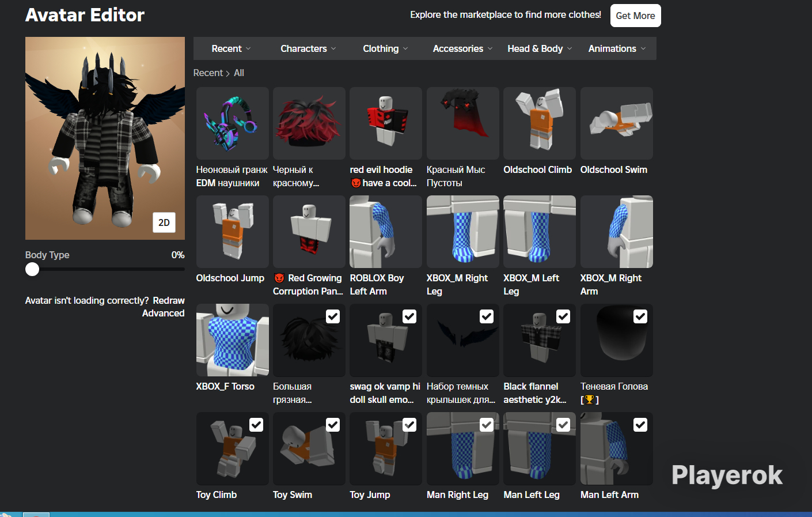This screenshot has width=812, height=517.
Task: Open the Man Left Arm name link
Action: click(609, 495)
